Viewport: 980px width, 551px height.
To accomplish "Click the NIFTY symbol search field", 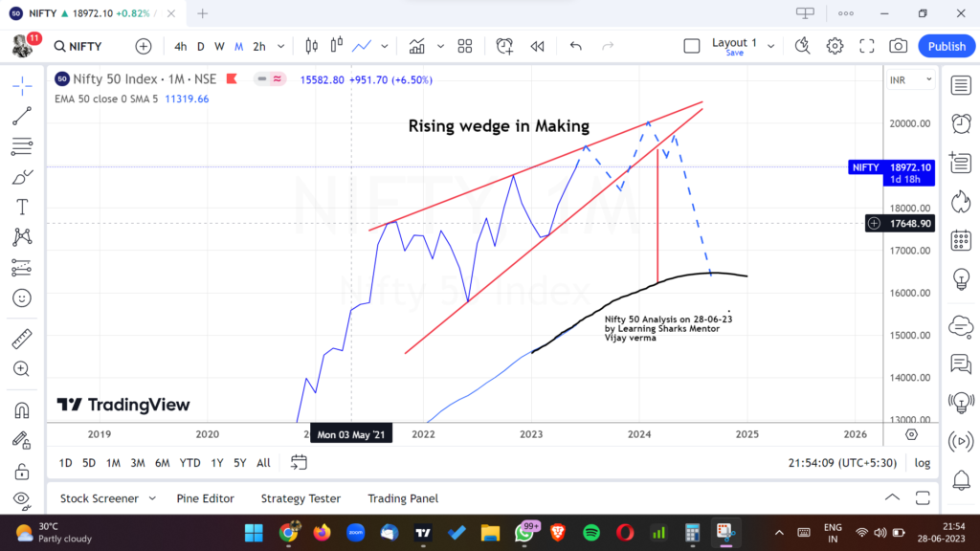I will pyautogui.click(x=78, y=46).
